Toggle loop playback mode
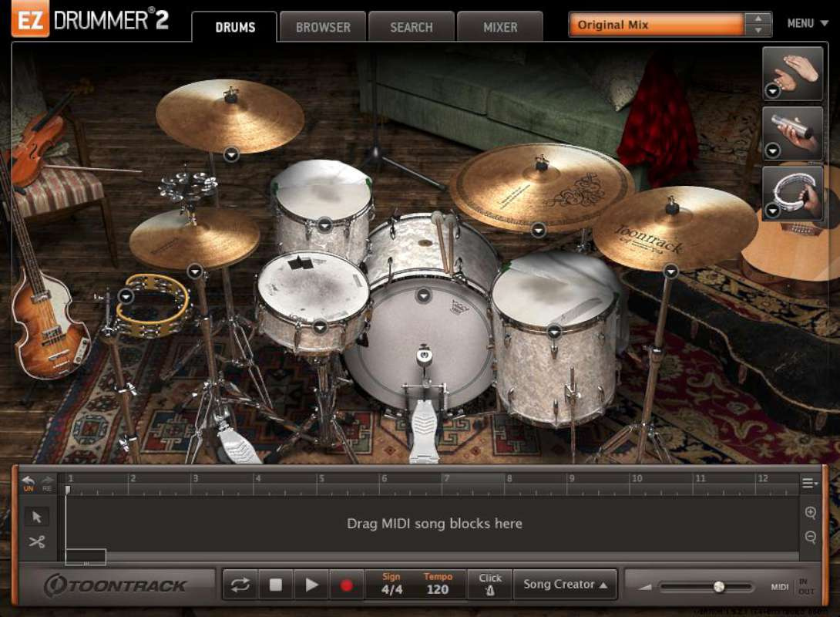Viewport: 840px width, 617px height. [239, 584]
